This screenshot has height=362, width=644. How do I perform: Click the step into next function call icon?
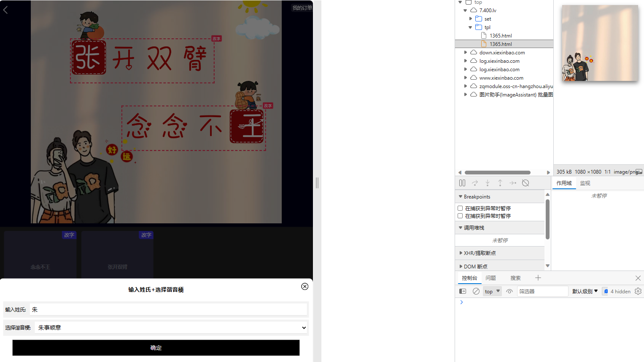pos(488,183)
